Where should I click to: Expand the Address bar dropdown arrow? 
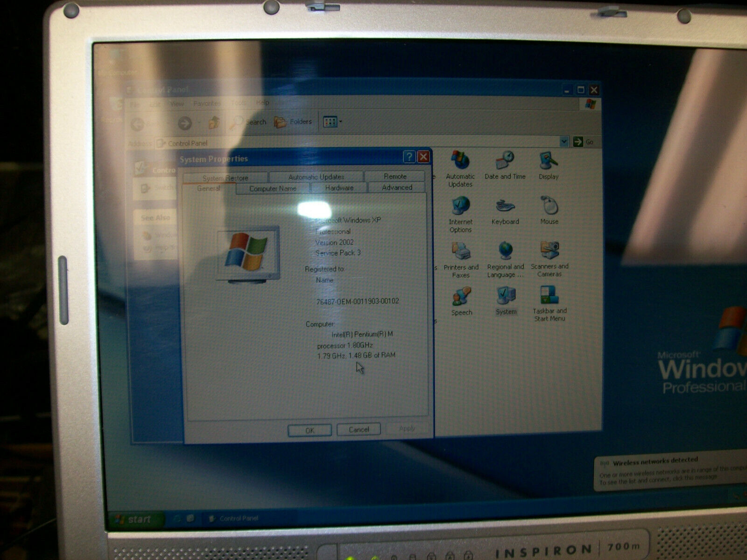tap(564, 141)
